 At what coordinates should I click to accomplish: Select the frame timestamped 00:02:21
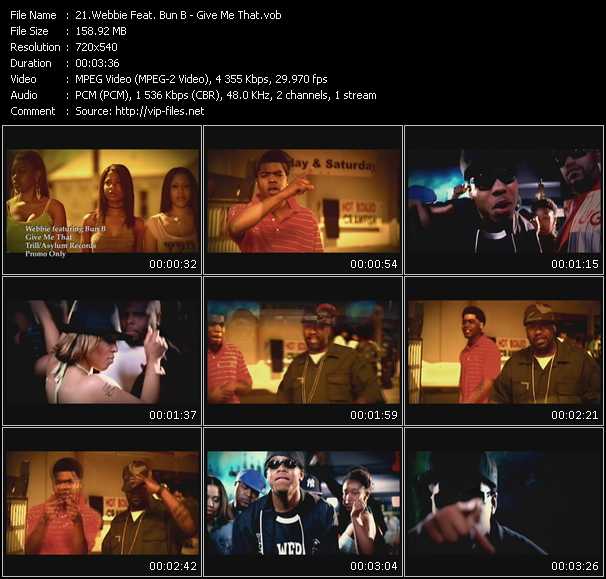504,351
